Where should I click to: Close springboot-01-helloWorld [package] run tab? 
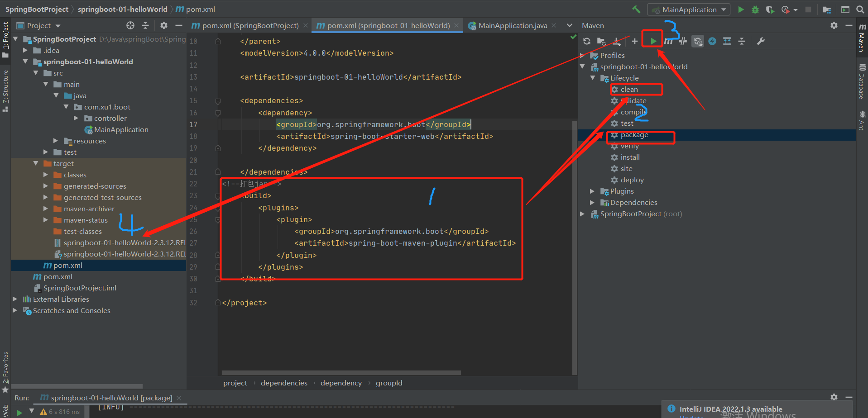(x=179, y=398)
